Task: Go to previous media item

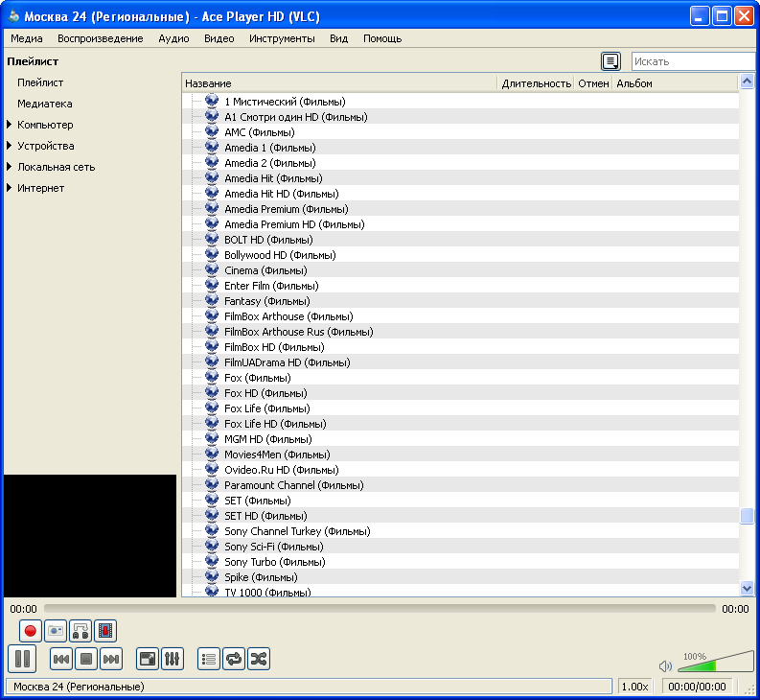Action: click(61, 659)
